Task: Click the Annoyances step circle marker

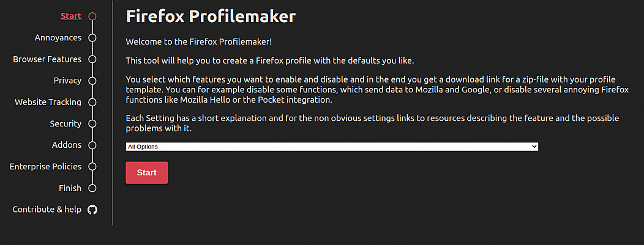Action: [x=92, y=38]
